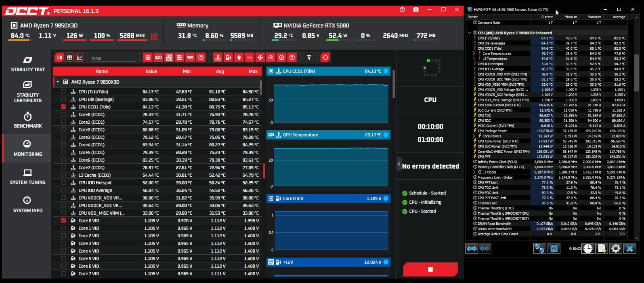This screenshot has width=644, height=283.
Task: Click the info circle on CPU CCD1 graph
Action: 386,71
